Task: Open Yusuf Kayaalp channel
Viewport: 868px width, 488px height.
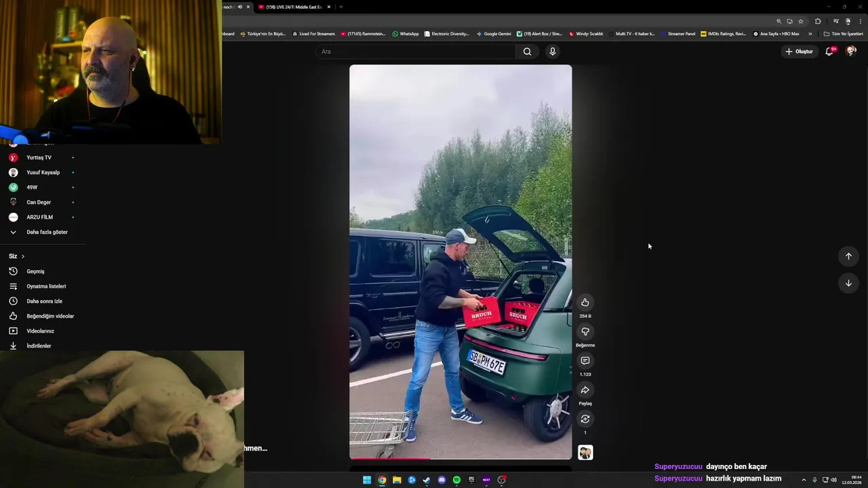Action: click(x=42, y=172)
